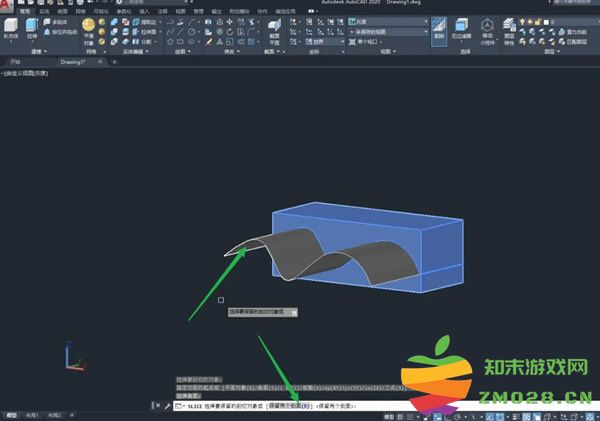Open the World (世界) UCS dropdown

324,42
